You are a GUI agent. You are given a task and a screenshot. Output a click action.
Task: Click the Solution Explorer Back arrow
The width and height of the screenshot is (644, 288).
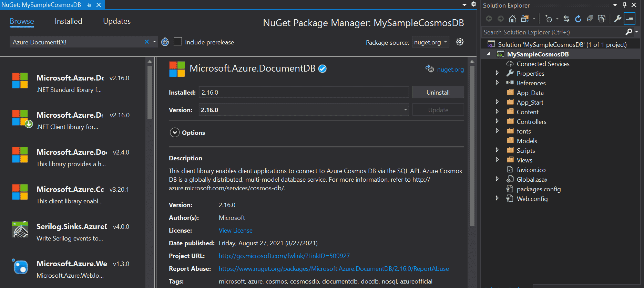pyautogui.click(x=489, y=19)
